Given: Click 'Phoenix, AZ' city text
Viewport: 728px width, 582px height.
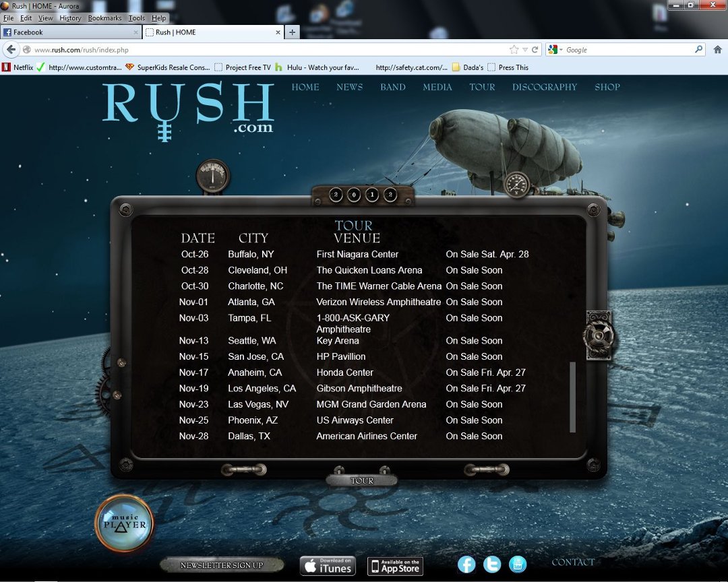Looking at the screenshot, I should (253, 420).
